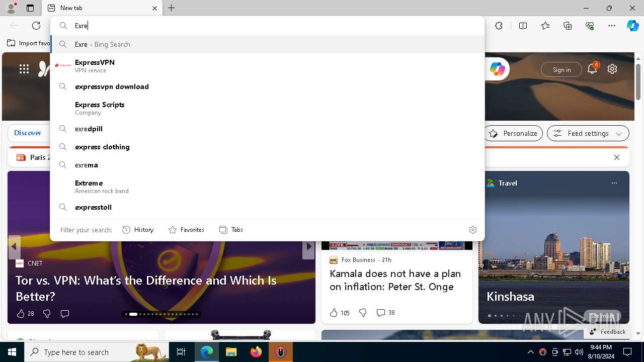Open the network icon in system tray
The width and height of the screenshot is (644, 362).
click(x=567, y=352)
